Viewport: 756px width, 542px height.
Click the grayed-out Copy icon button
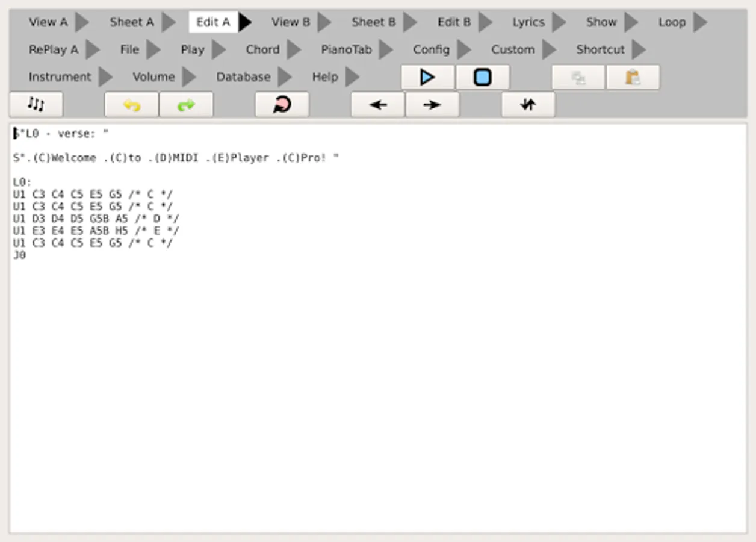point(578,77)
